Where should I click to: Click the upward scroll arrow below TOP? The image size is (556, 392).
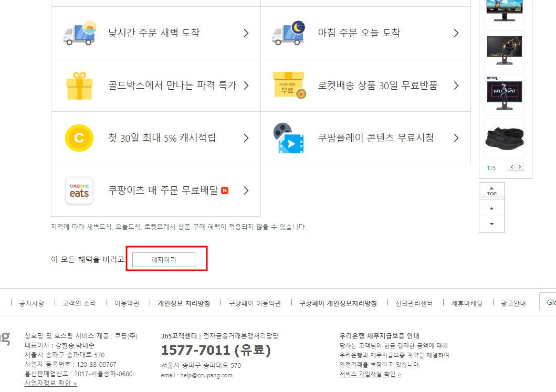click(491, 208)
